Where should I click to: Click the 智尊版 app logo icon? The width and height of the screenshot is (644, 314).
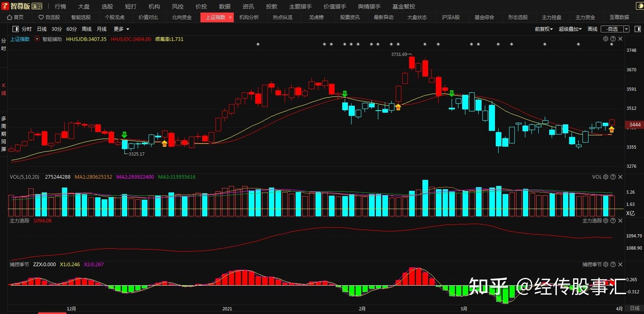(5, 6)
